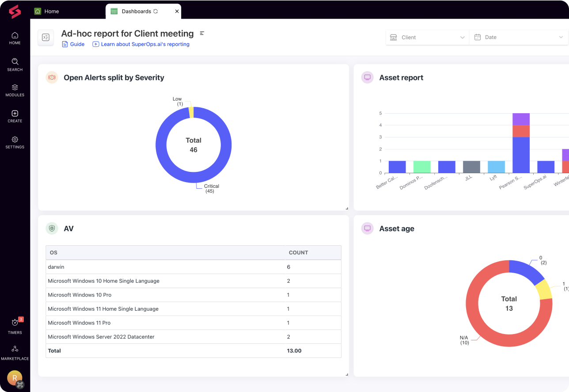
Task: Open the Client filter dropdown
Action: pyautogui.click(x=426, y=37)
